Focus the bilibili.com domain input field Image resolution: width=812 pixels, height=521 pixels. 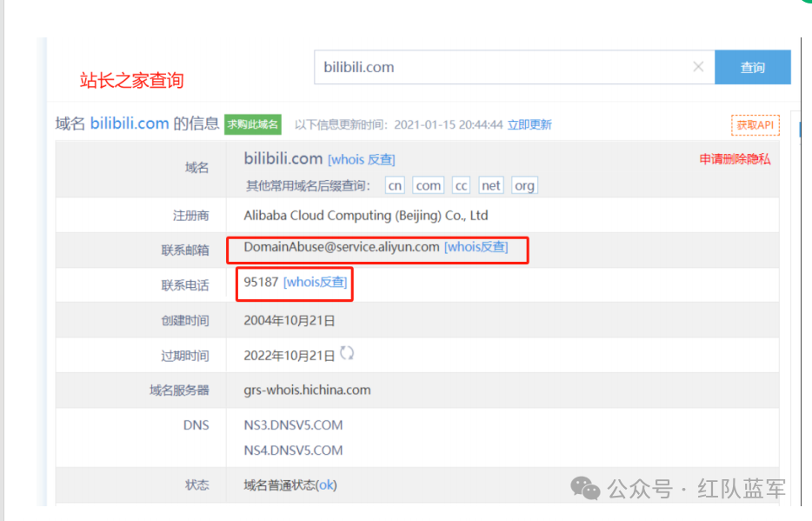coord(514,67)
